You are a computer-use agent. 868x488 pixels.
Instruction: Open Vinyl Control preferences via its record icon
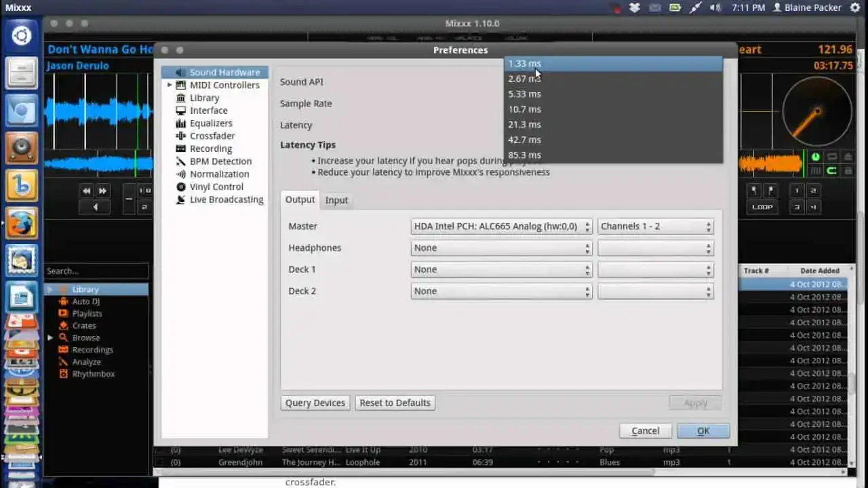click(x=180, y=186)
